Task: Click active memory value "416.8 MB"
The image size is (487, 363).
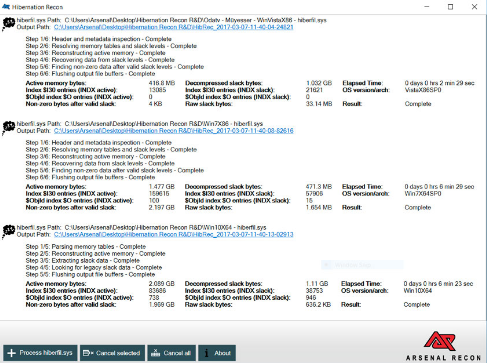Action: click(x=162, y=83)
